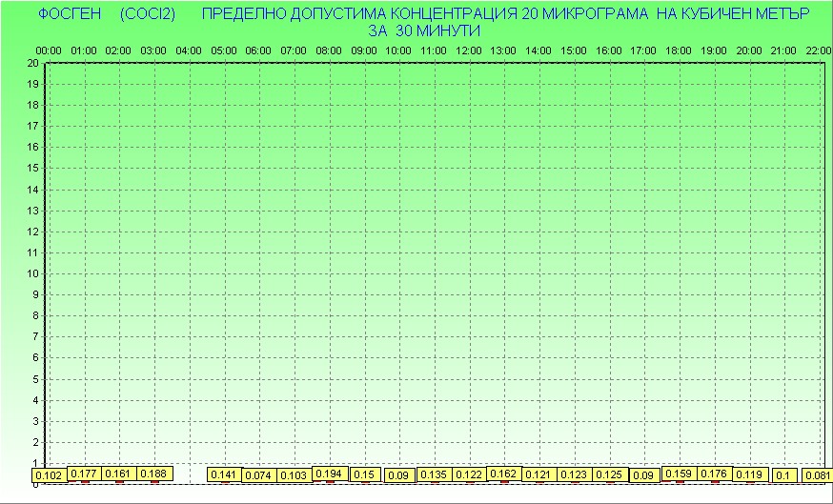Click the 0.162 value label

pyautogui.click(x=504, y=474)
